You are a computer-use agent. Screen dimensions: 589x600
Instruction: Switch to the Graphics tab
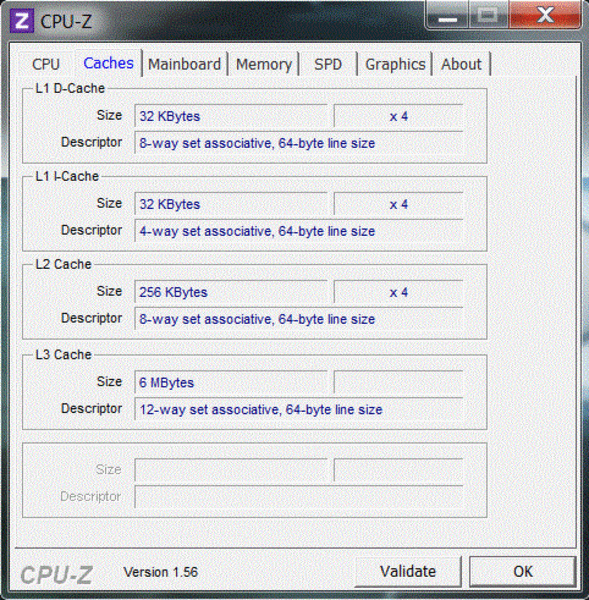tap(395, 64)
